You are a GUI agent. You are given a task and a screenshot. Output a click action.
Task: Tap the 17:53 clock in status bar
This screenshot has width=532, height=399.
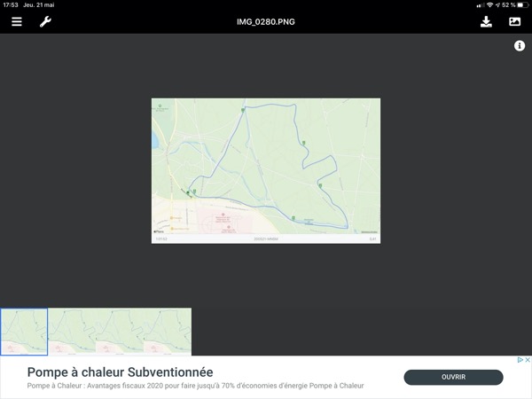click(10, 5)
